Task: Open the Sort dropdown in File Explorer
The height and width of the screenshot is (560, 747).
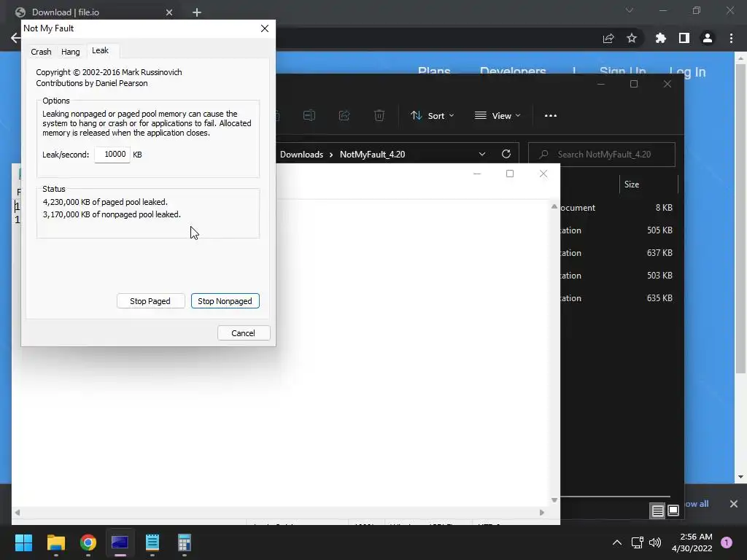Action: (x=433, y=116)
